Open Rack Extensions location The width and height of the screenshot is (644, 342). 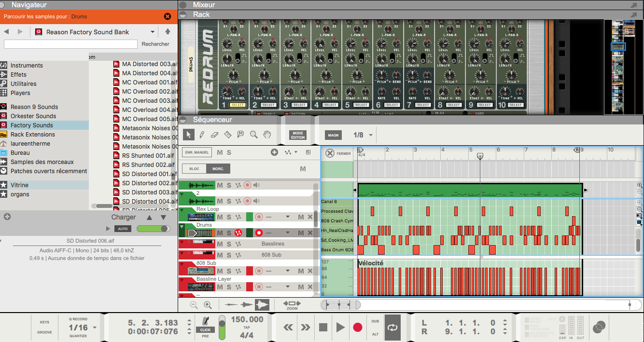point(33,134)
